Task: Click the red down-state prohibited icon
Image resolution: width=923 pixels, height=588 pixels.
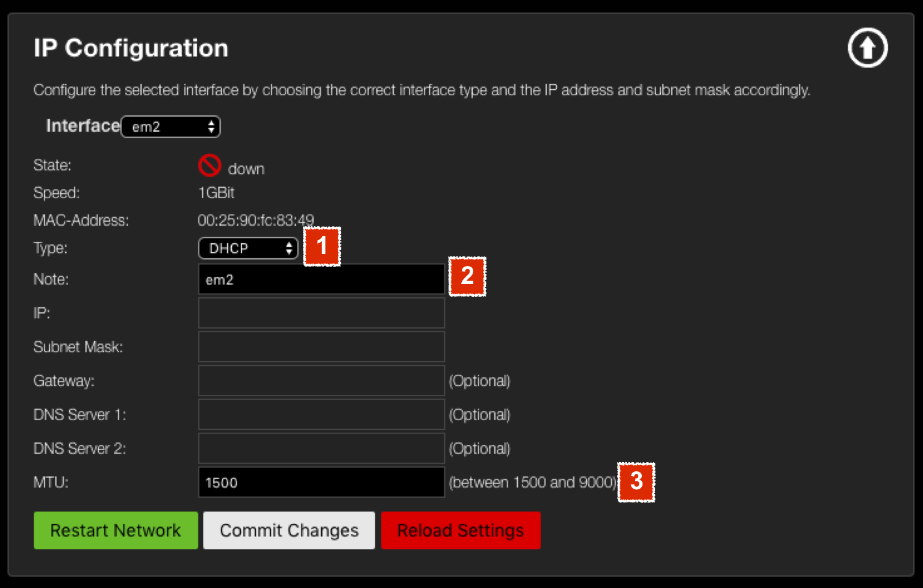Action: coord(210,166)
